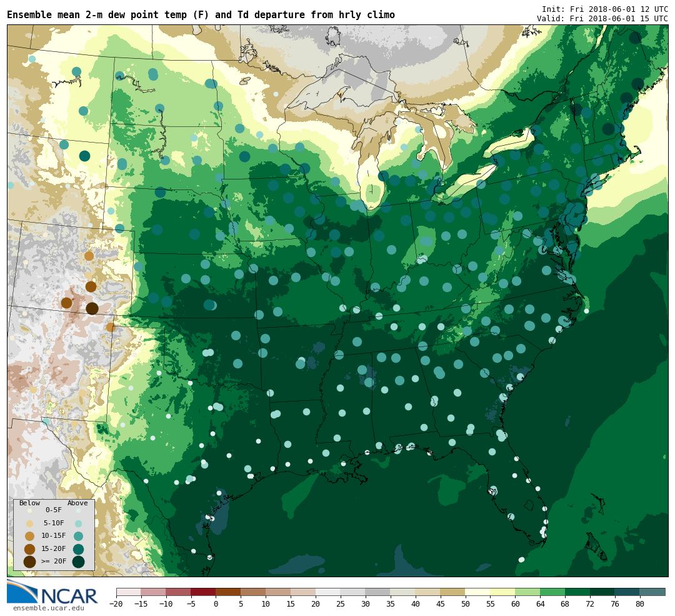Select the Below 5-10F pale legend dot
The width and height of the screenshot is (675, 616).
click(x=29, y=523)
